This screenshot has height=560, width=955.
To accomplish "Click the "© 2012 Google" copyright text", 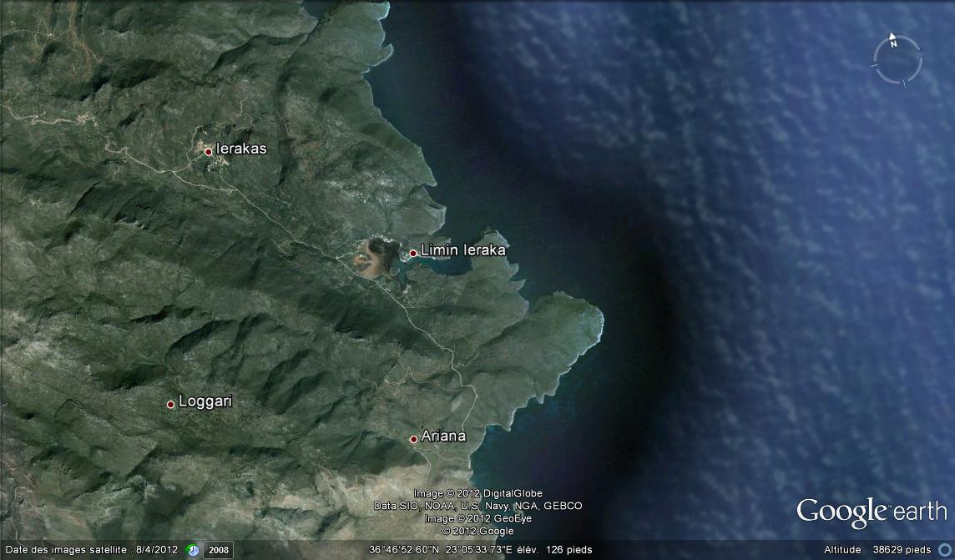I will click(478, 532).
